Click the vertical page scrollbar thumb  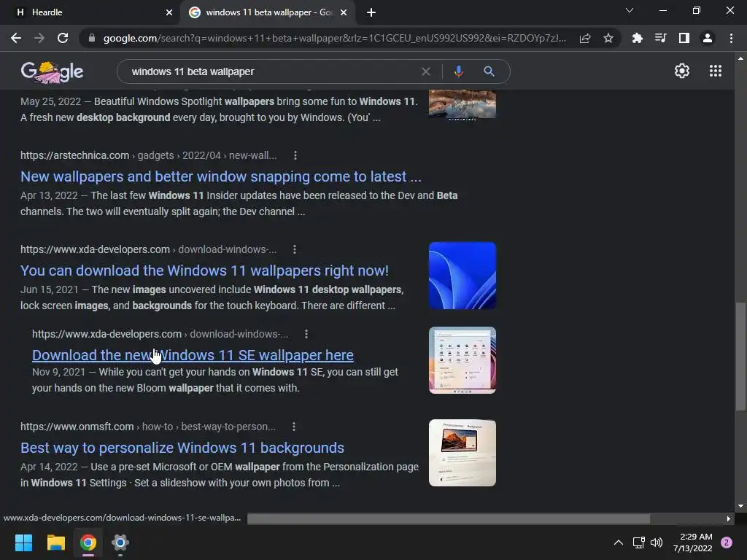(740, 356)
